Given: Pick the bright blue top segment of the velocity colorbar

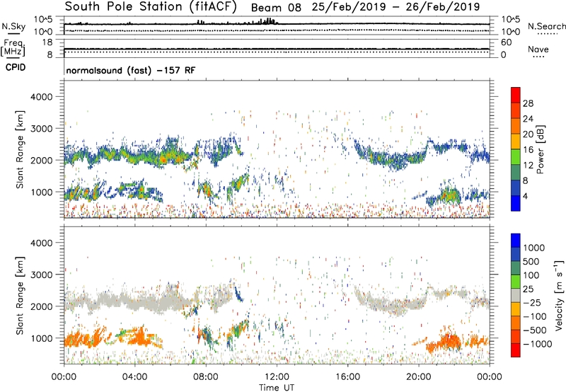Looking at the screenshot, I should [x=516, y=241].
